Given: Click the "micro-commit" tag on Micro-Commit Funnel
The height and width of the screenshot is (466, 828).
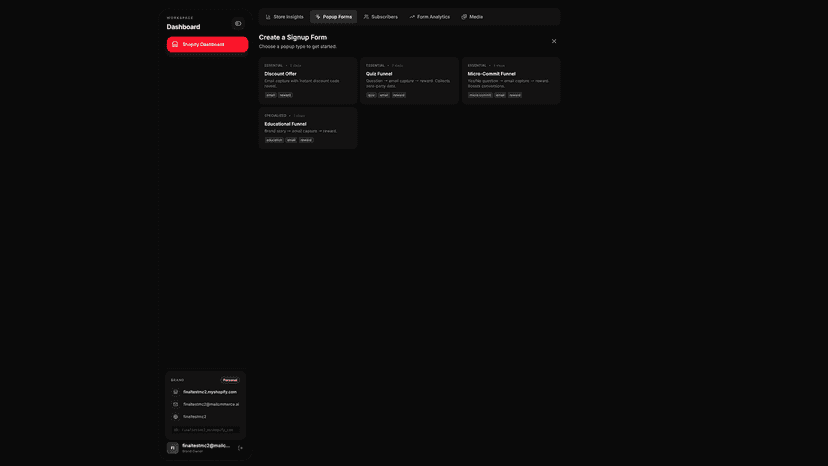Looking at the screenshot, I should point(480,95).
